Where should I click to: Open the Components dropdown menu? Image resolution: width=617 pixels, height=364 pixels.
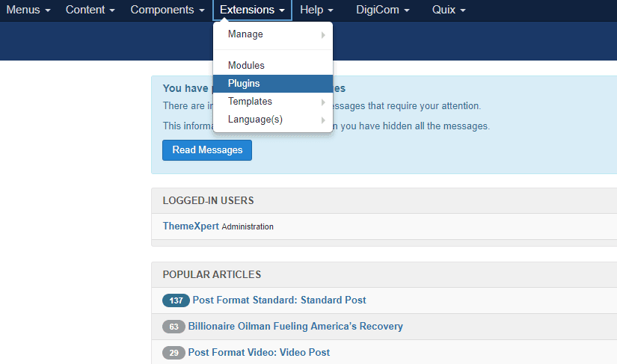click(167, 10)
